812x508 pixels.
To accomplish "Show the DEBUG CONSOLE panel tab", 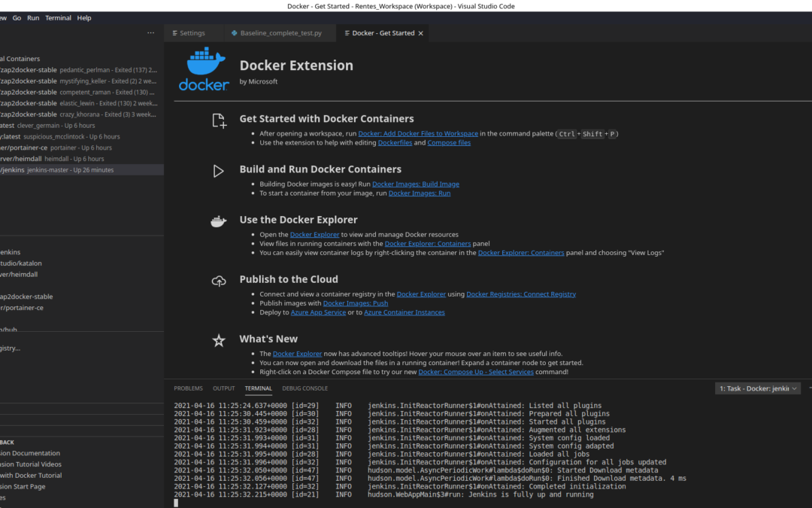I will click(x=304, y=388).
